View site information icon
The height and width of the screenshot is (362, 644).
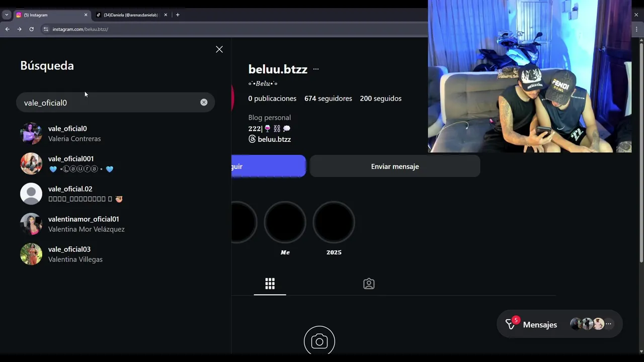[46, 29]
